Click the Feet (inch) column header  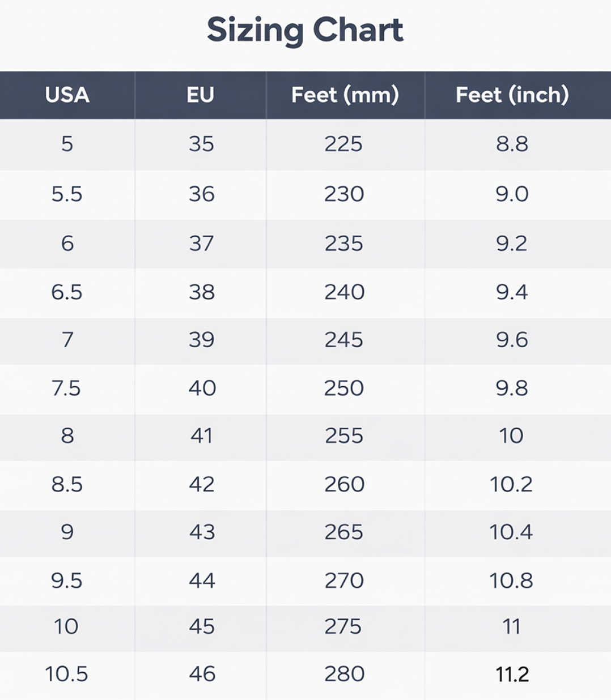click(x=512, y=95)
